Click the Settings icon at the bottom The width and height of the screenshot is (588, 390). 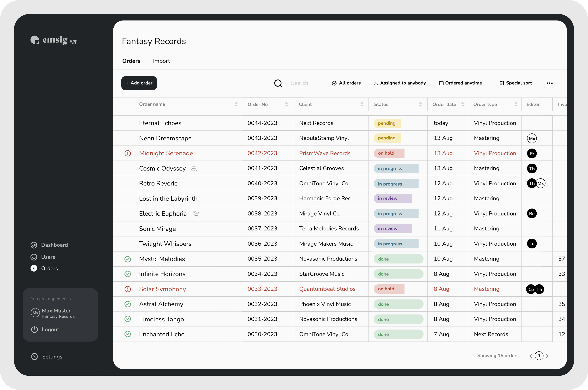[34, 356]
